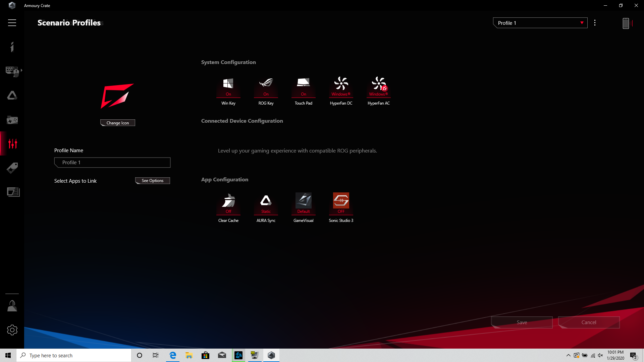644x362 pixels.
Task: Open the News sidebar icon
Action: [13, 192]
